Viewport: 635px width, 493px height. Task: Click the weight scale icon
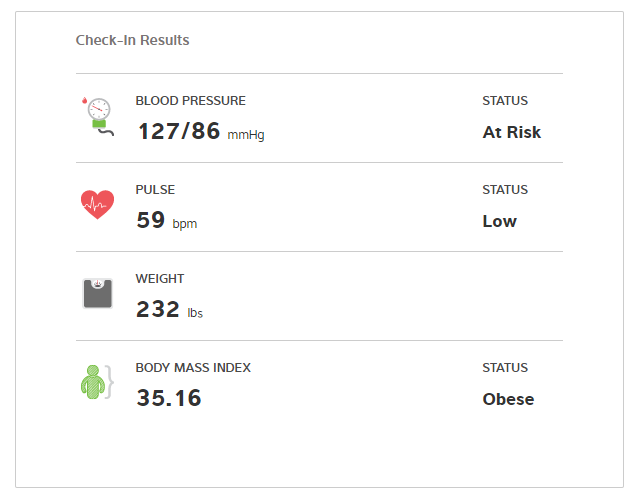coord(97,293)
